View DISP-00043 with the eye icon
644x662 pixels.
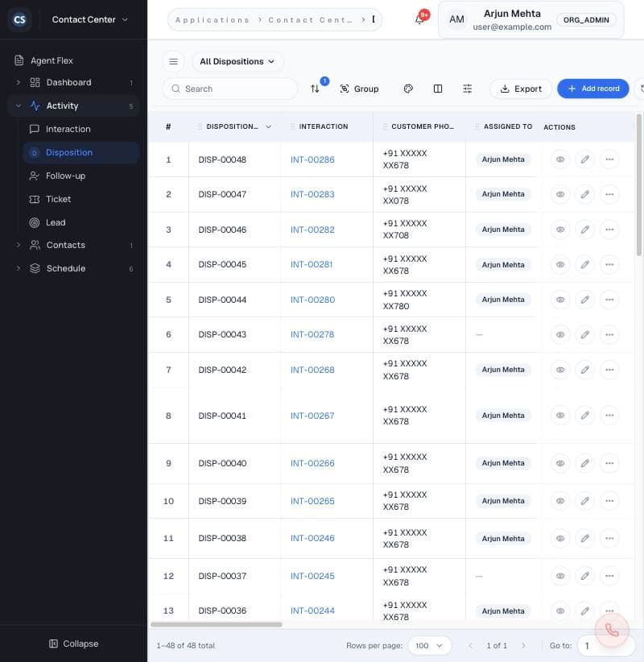(x=560, y=335)
